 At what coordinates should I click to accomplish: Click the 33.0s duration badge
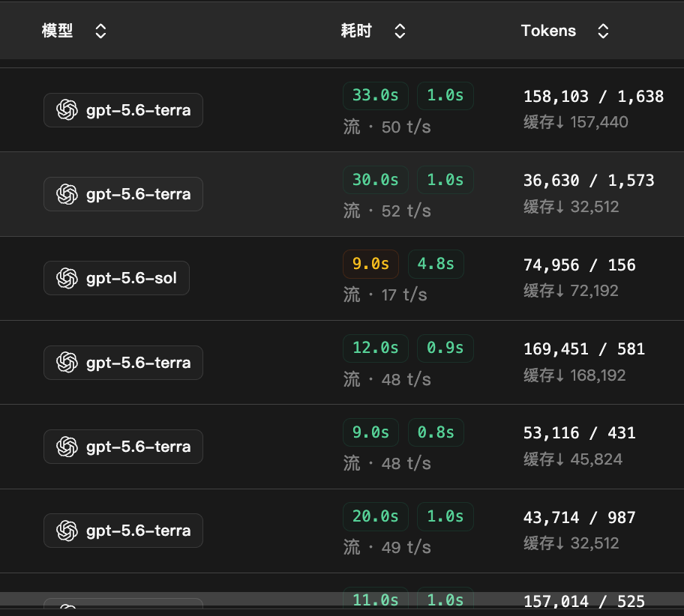point(376,95)
